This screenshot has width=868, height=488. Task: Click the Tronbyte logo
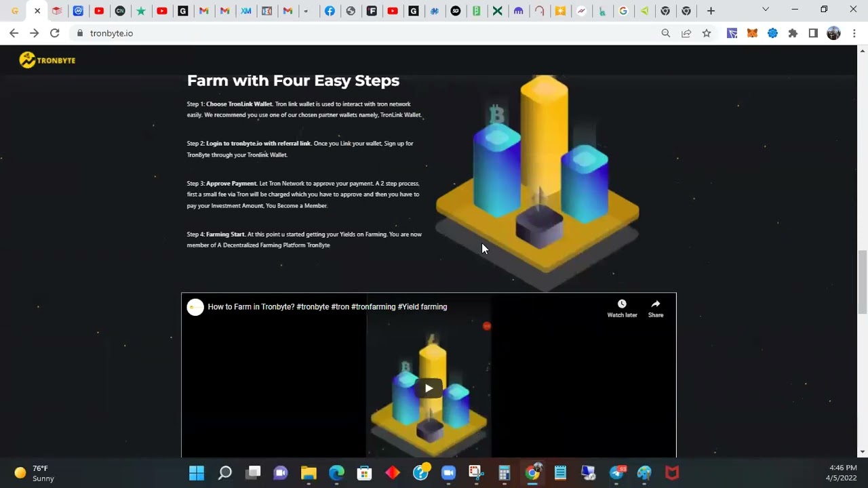pyautogui.click(x=47, y=60)
